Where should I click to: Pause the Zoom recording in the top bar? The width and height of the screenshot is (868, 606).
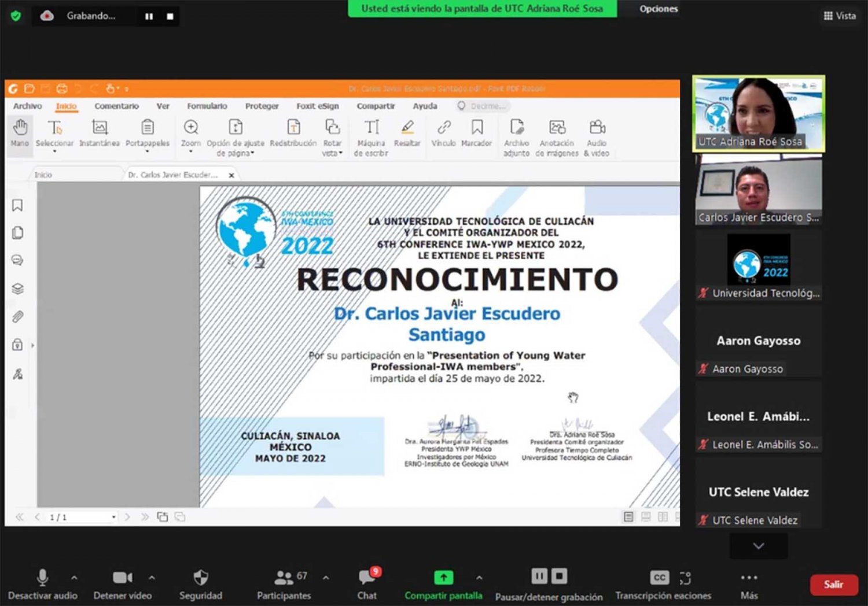click(149, 16)
